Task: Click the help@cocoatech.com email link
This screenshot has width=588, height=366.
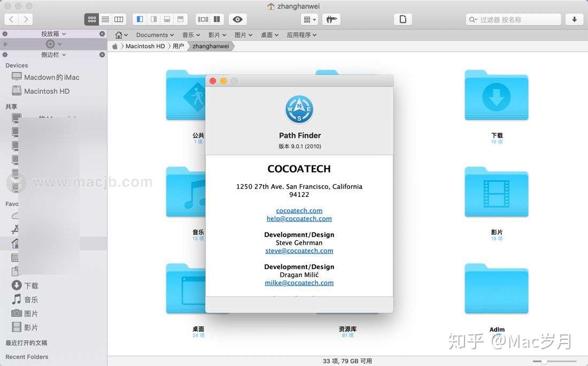Action: 299,218
